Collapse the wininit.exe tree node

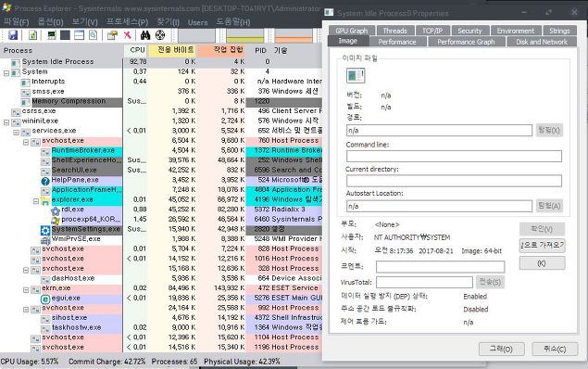(6, 122)
